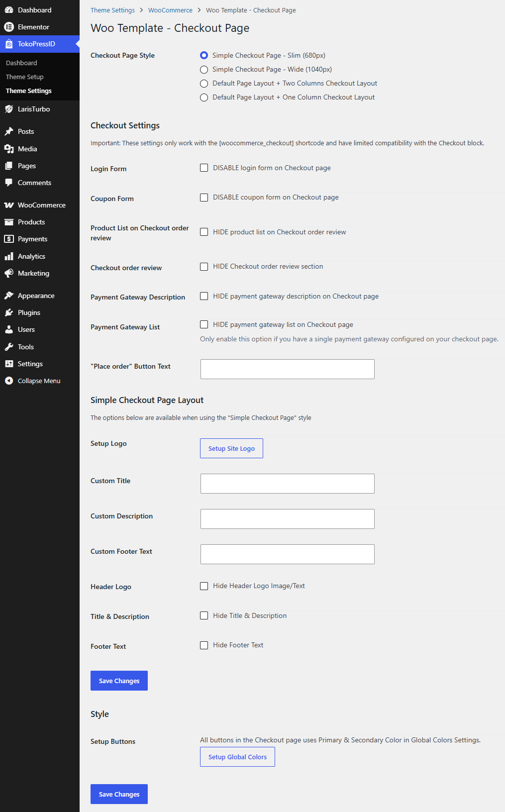This screenshot has width=505, height=812.
Task: Enable HIDE product list on order review
Action: pyautogui.click(x=204, y=232)
